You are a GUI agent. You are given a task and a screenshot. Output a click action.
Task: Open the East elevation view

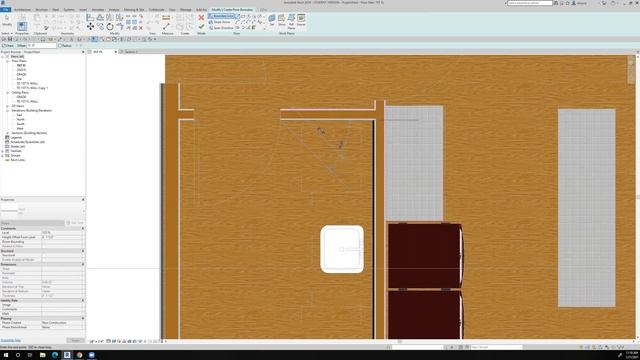(x=20, y=115)
